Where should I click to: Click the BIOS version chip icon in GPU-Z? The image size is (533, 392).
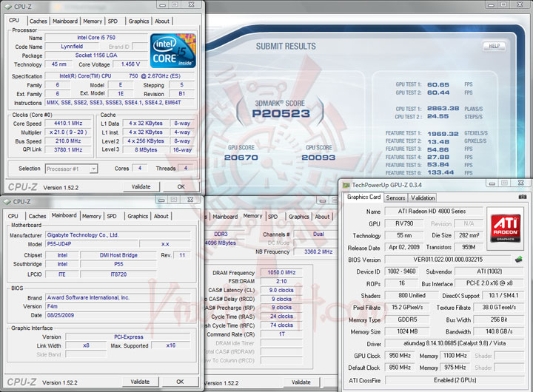[x=519, y=260]
